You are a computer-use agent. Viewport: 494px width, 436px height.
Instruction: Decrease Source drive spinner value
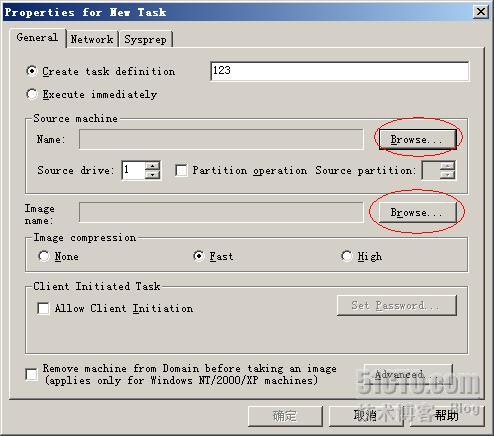click(x=153, y=175)
